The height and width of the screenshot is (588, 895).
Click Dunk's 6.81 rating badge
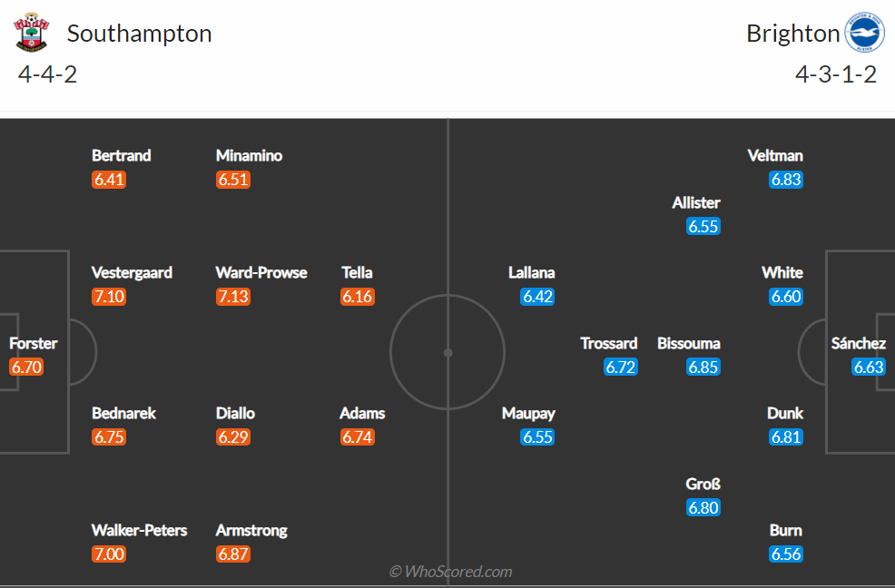point(785,437)
